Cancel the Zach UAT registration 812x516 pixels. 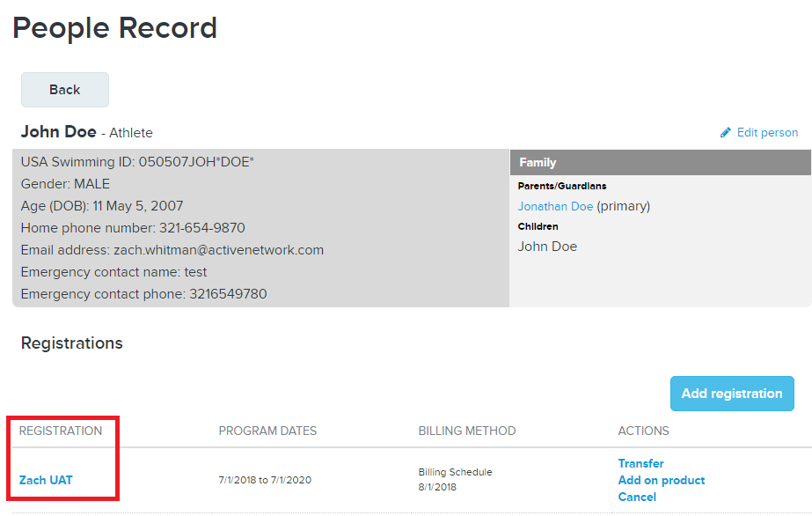click(x=637, y=497)
